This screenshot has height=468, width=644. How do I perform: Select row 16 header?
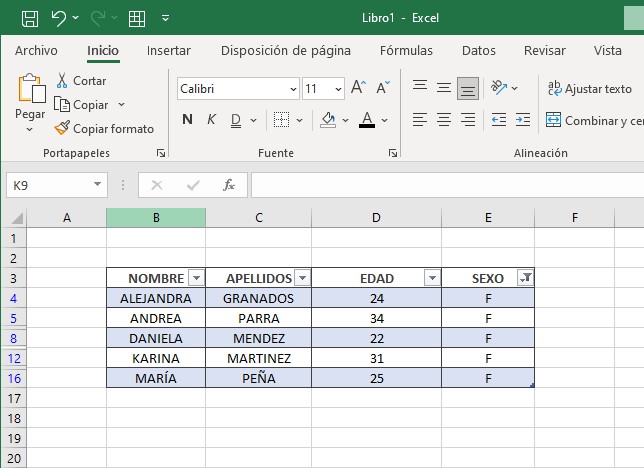tap(14, 378)
